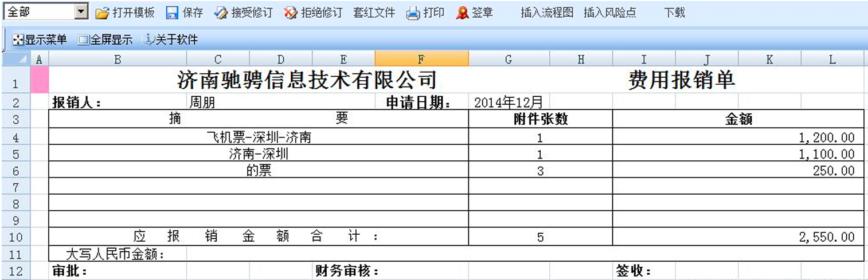Click the 接受修订 label
This screenshot has height=280, width=868.
252,13
